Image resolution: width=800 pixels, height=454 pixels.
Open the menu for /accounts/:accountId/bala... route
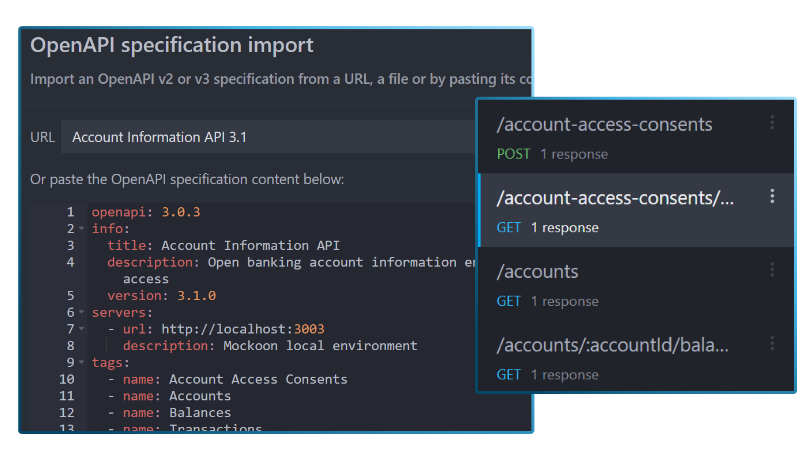[x=772, y=343]
